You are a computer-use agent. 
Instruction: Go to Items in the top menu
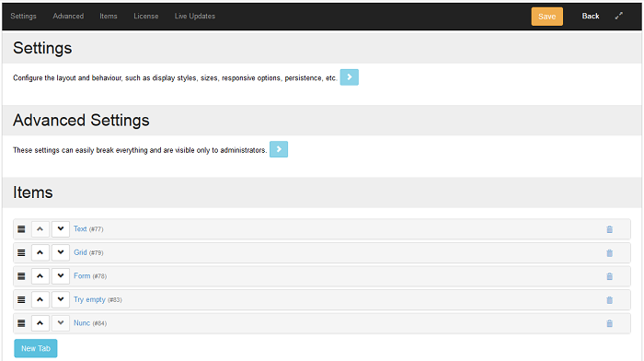click(109, 16)
